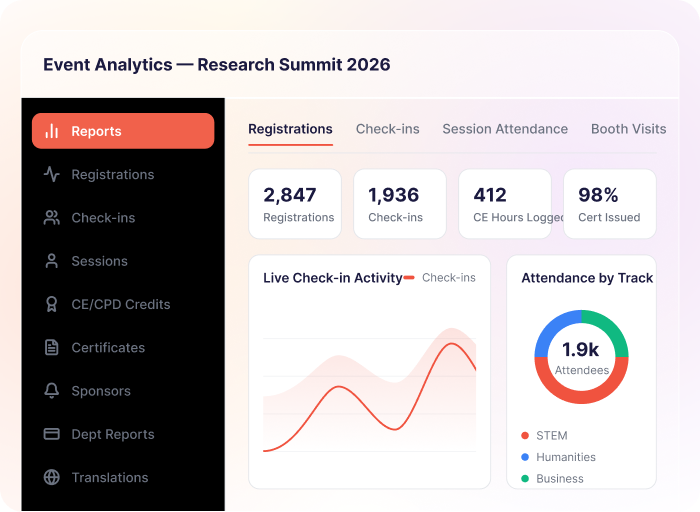Click the donut chart 1.9k Attendees center
Image resolution: width=700 pixels, height=512 pixels.
point(581,357)
